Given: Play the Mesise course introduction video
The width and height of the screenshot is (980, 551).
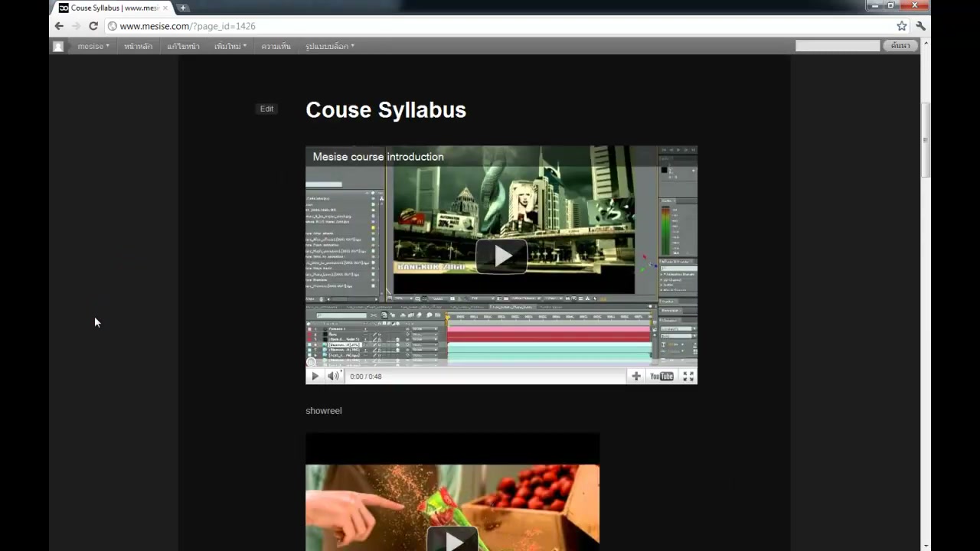Looking at the screenshot, I should pyautogui.click(x=501, y=256).
